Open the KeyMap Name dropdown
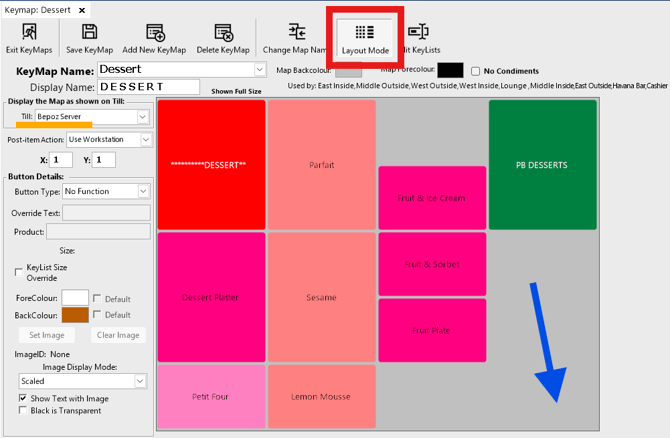 coord(260,70)
